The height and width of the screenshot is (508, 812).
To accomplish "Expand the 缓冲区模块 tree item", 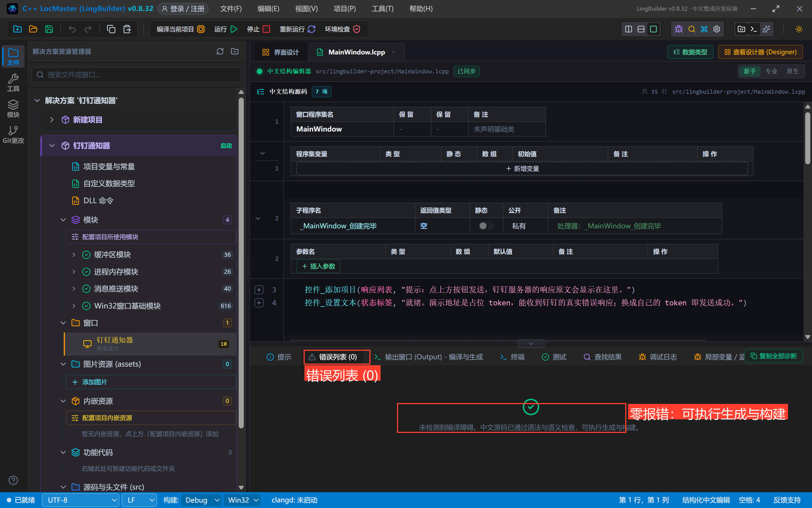I will pyautogui.click(x=74, y=255).
